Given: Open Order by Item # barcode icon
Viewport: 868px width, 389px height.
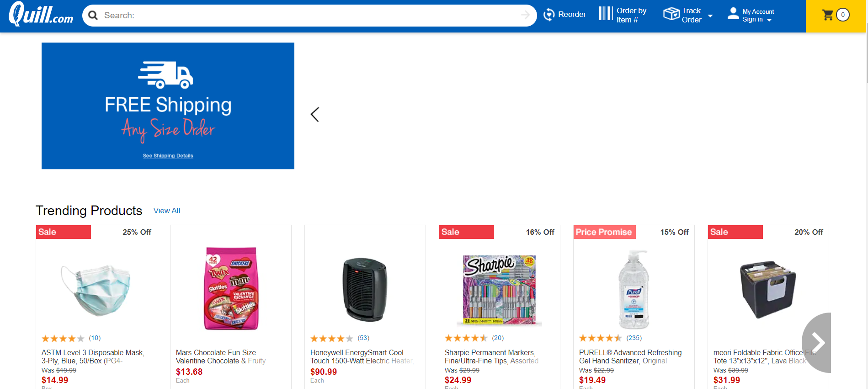Looking at the screenshot, I should click(x=606, y=13).
